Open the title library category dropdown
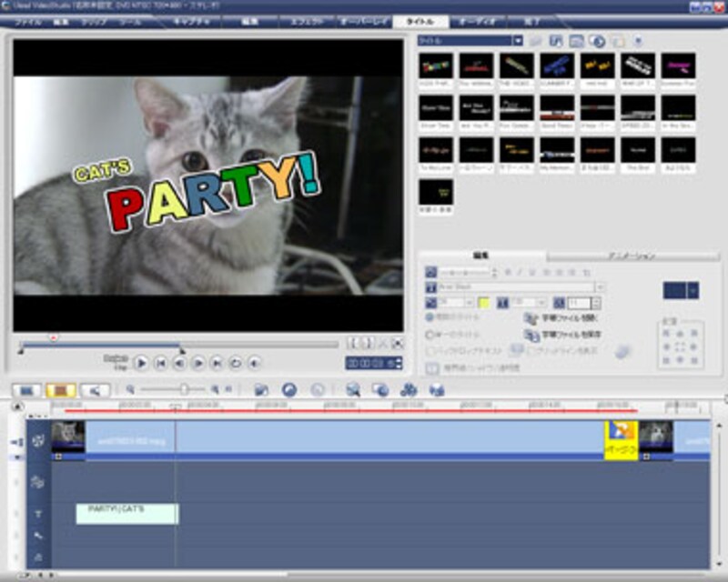728x582 pixels. tap(517, 41)
